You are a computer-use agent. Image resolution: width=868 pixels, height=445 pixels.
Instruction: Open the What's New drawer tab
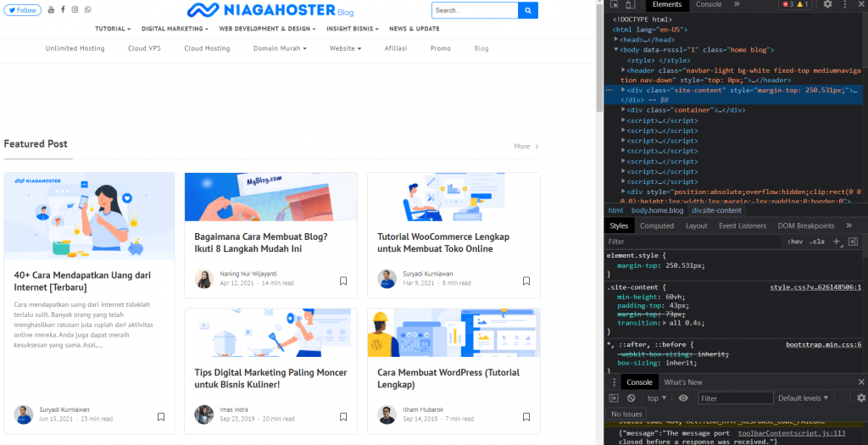tap(682, 382)
